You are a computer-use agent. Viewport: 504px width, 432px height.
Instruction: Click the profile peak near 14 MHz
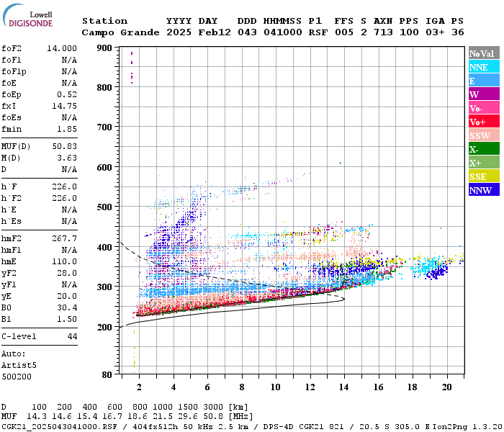click(343, 300)
